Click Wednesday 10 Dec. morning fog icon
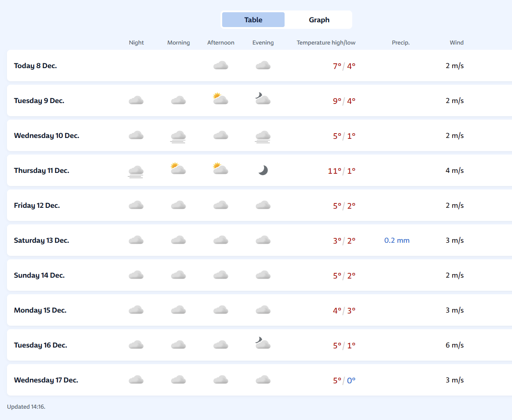 [x=178, y=137]
